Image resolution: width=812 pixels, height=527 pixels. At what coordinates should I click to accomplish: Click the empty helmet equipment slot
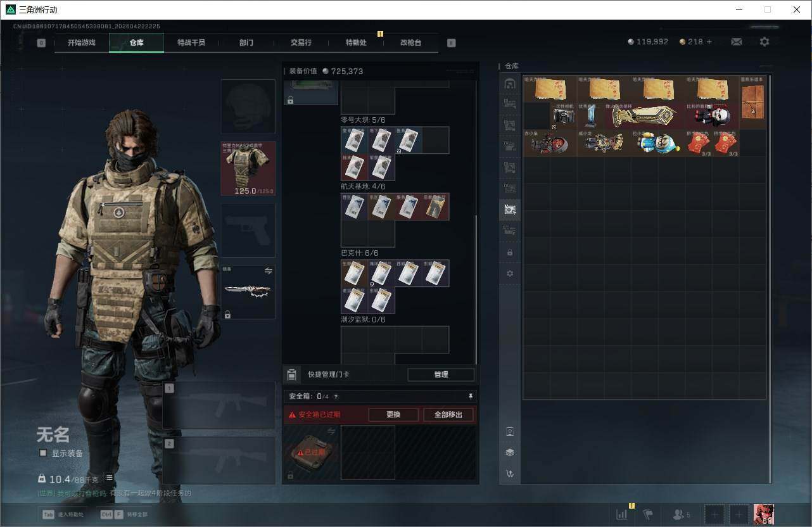pyautogui.click(x=248, y=106)
